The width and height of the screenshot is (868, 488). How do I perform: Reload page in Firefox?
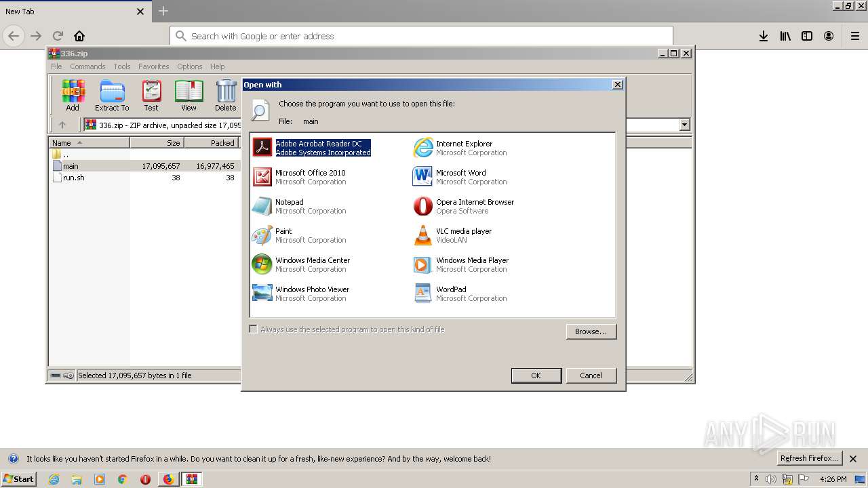pyautogui.click(x=58, y=36)
